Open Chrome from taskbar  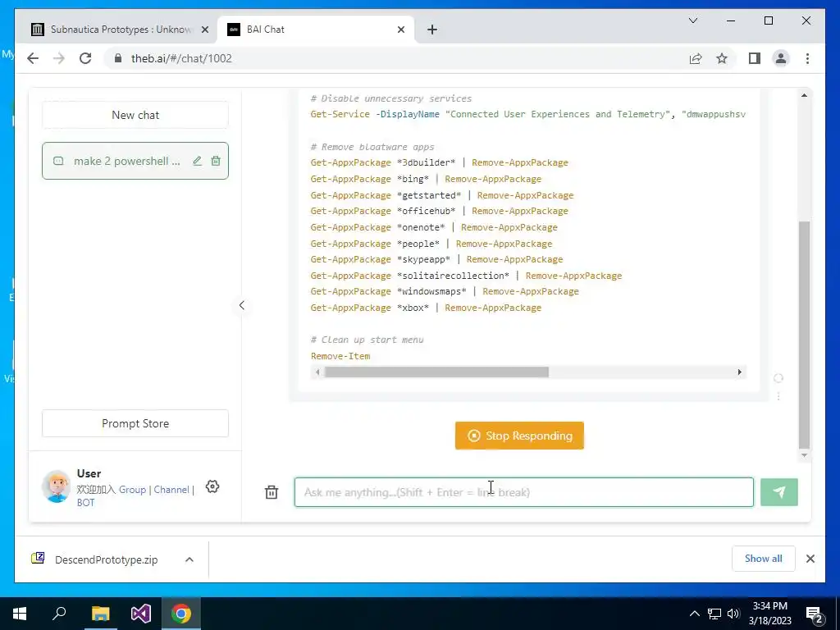click(x=181, y=614)
